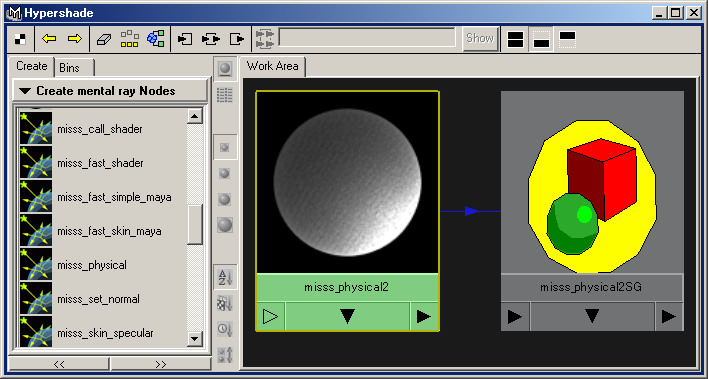Screen dimensions: 708x379
Task: Click the filter text input field
Action: [x=367, y=37]
